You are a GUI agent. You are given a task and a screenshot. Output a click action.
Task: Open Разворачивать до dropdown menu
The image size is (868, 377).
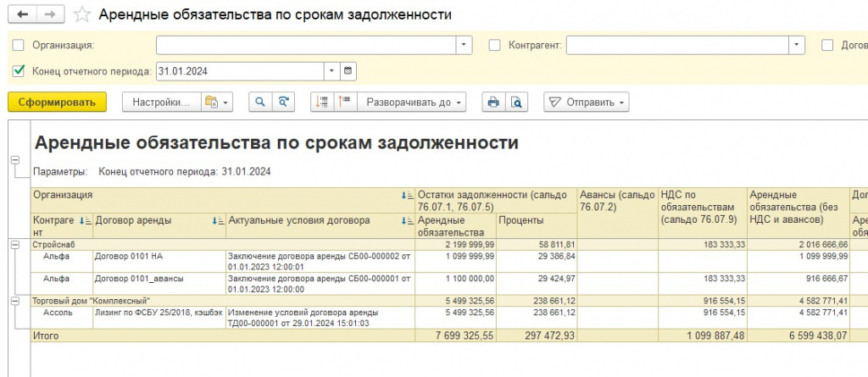point(411,102)
